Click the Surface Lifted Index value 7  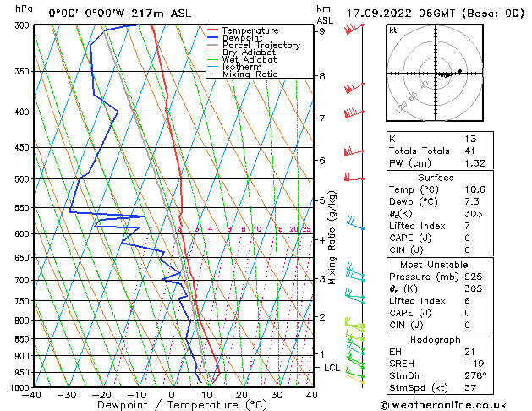(x=467, y=226)
